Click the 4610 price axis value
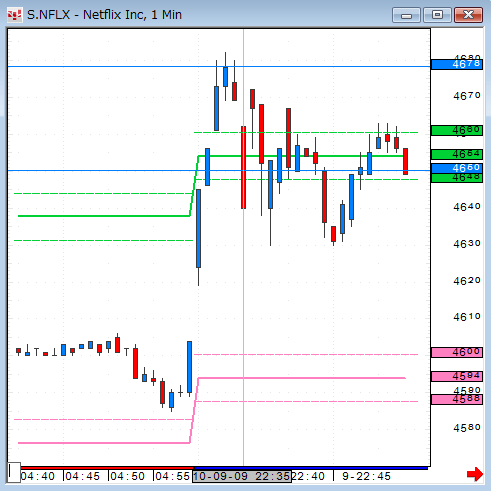This screenshot has height=491, width=491. coord(467,317)
